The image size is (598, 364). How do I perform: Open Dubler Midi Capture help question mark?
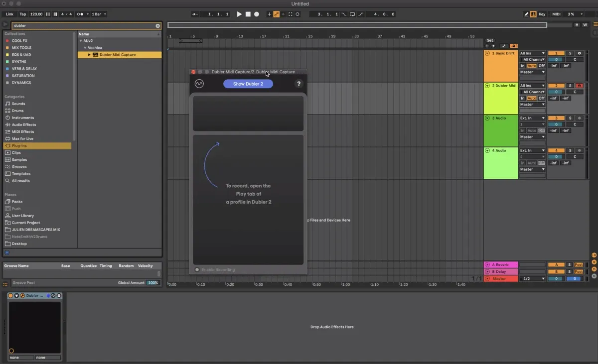[299, 84]
